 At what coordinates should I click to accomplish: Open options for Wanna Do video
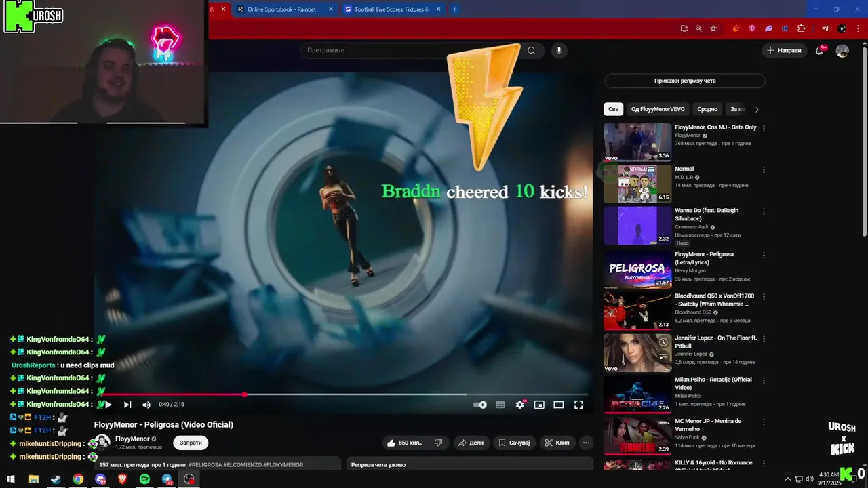[x=764, y=211]
